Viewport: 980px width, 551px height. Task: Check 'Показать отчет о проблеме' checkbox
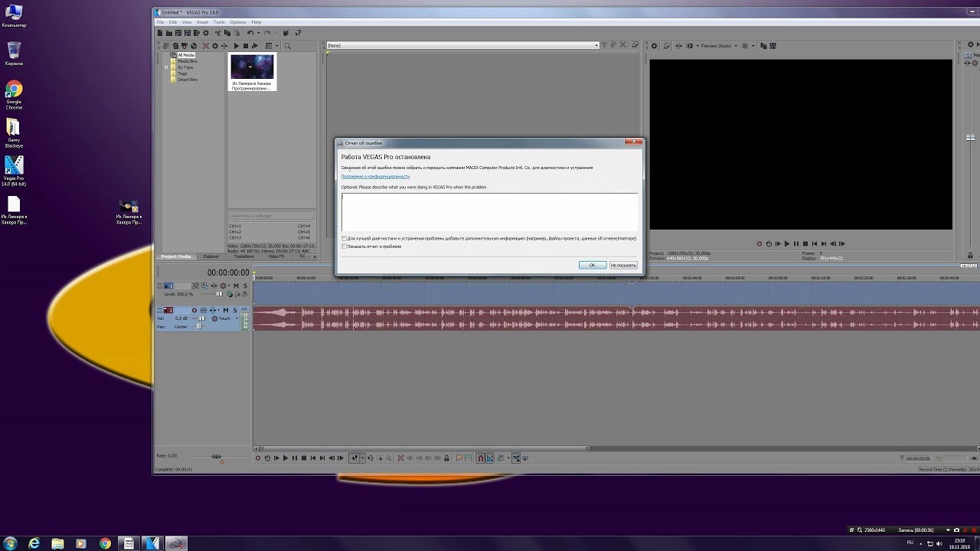(x=344, y=246)
